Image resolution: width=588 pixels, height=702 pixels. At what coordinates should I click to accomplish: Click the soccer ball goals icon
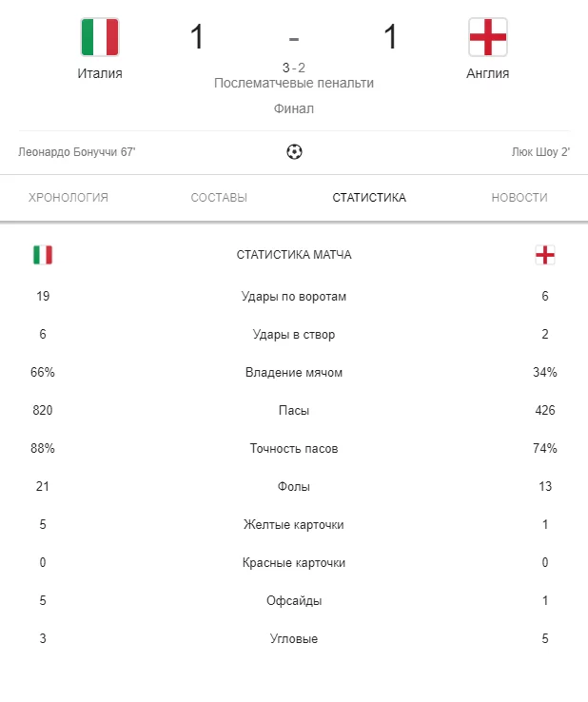coord(294,151)
